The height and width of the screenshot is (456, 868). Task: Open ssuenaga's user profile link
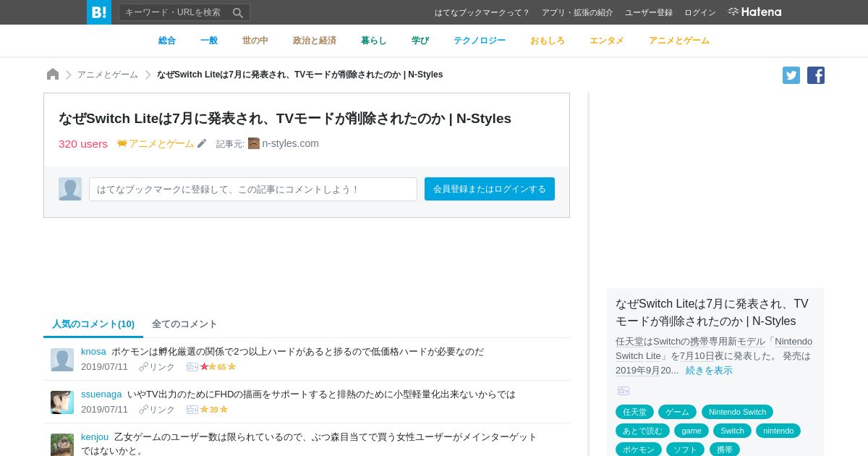point(101,394)
